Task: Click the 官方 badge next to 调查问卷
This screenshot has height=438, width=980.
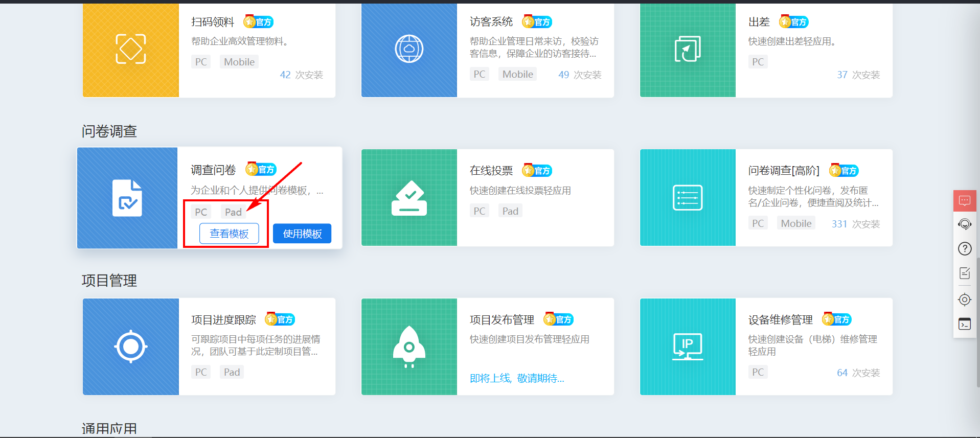Action: click(261, 169)
